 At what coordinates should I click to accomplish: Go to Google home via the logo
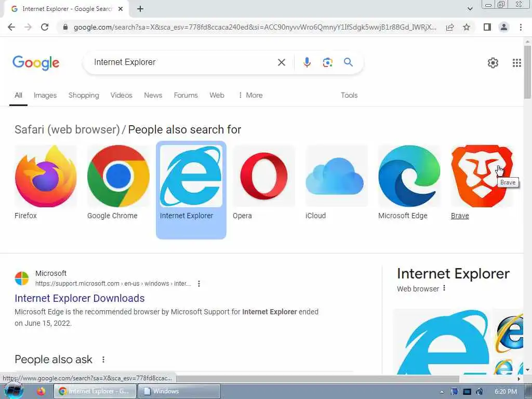[36, 63]
